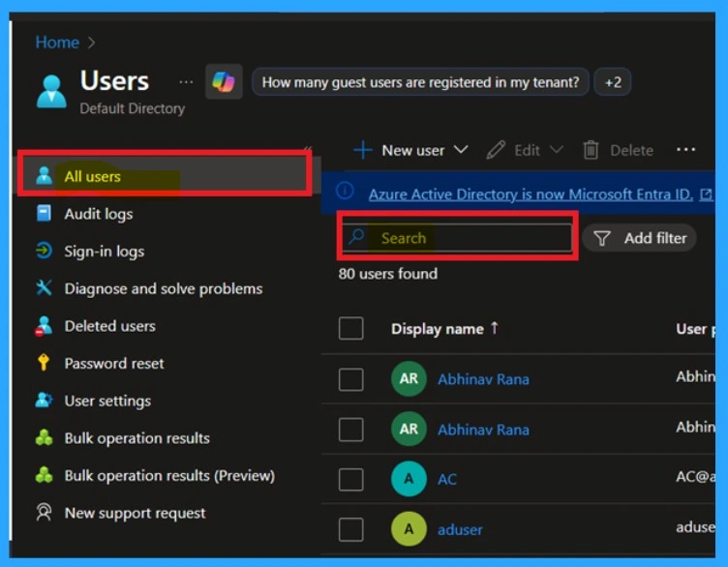Viewport: 728px width, 567px height.
Task: Sort by Display name arrow
Action: pos(495,328)
